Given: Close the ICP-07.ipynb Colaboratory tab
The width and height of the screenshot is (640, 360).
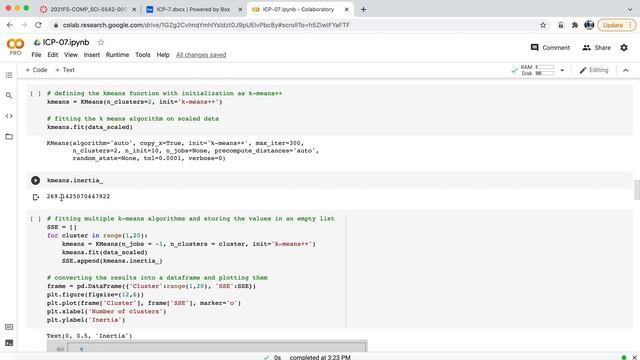Looking at the screenshot, I should [x=346, y=9].
